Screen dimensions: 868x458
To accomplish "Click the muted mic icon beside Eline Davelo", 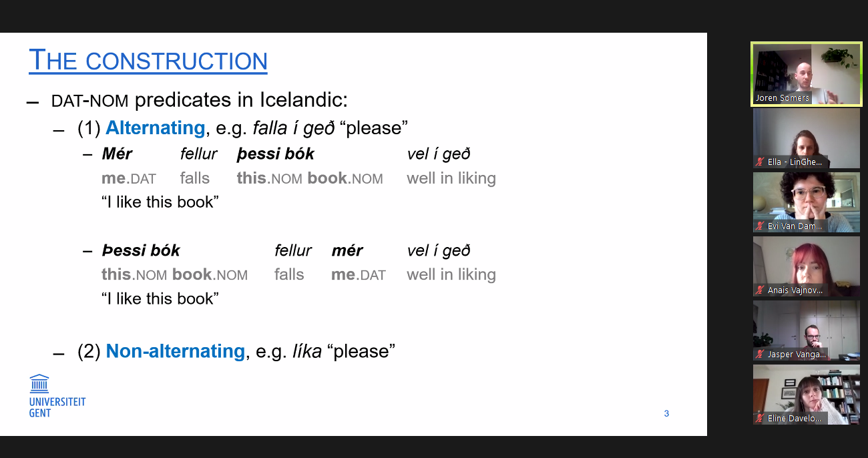I will (x=760, y=419).
